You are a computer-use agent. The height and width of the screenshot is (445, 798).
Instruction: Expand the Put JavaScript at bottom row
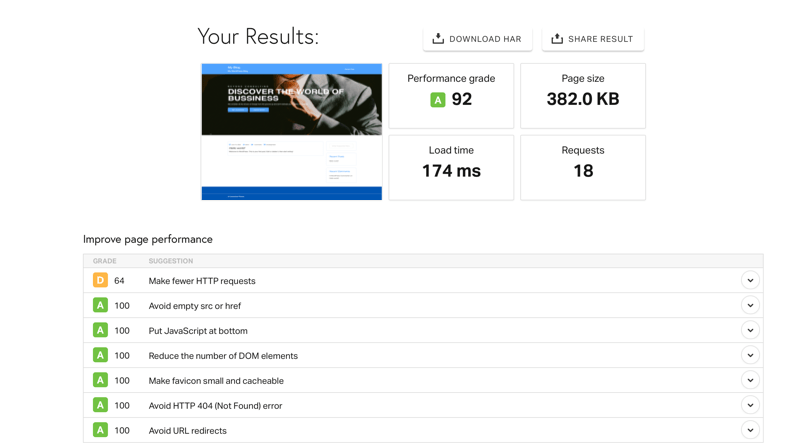[x=750, y=330]
